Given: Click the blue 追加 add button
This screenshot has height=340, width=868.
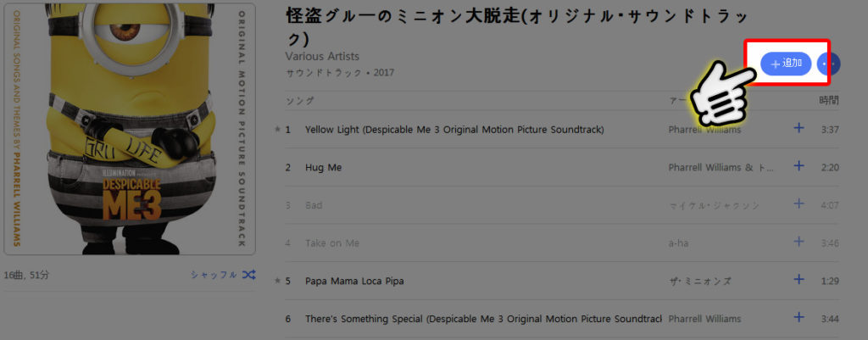Looking at the screenshot, I should (786, 64).
